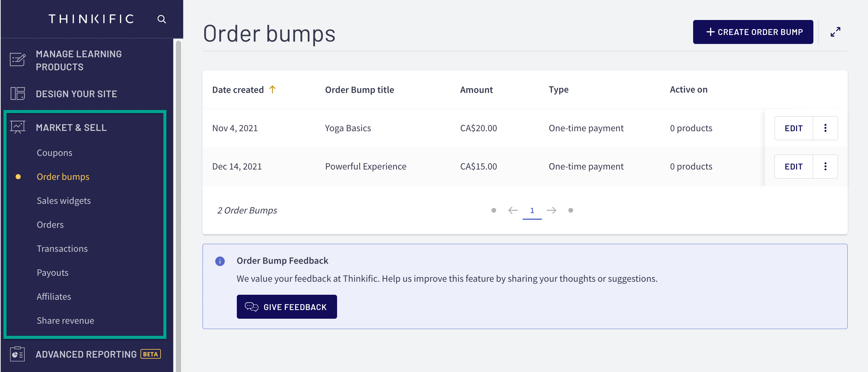Click the Market & Sell chart icon
Image resolution: width=868 pixels, height=372 pixels.
click(18, 127)
